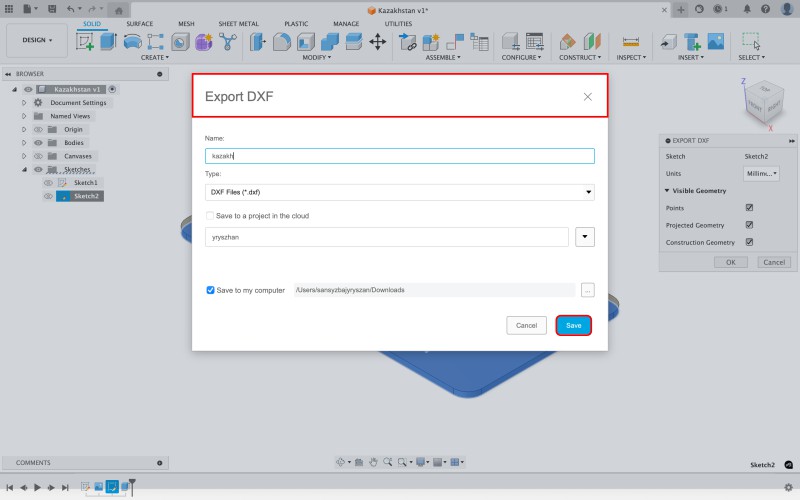The height and width of the screenshot is (500, 800).
Task: Open the Home tab icon
Action: click(119, 10)
